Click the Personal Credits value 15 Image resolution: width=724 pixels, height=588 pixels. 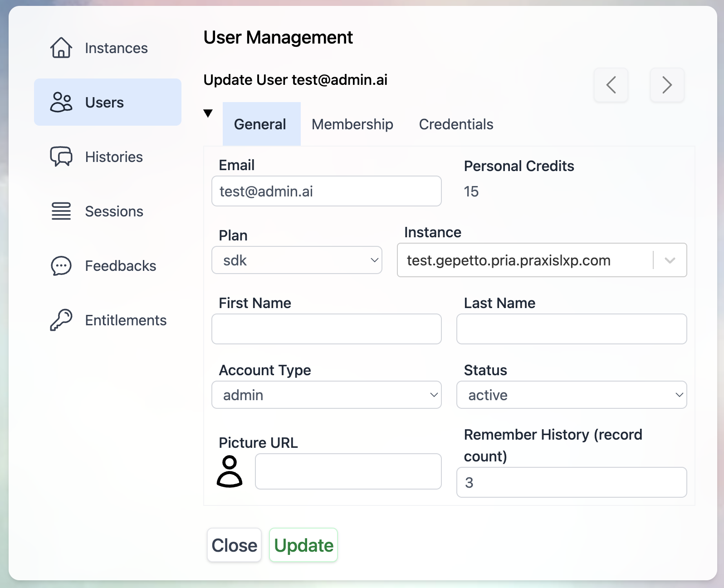click(471, 191)
